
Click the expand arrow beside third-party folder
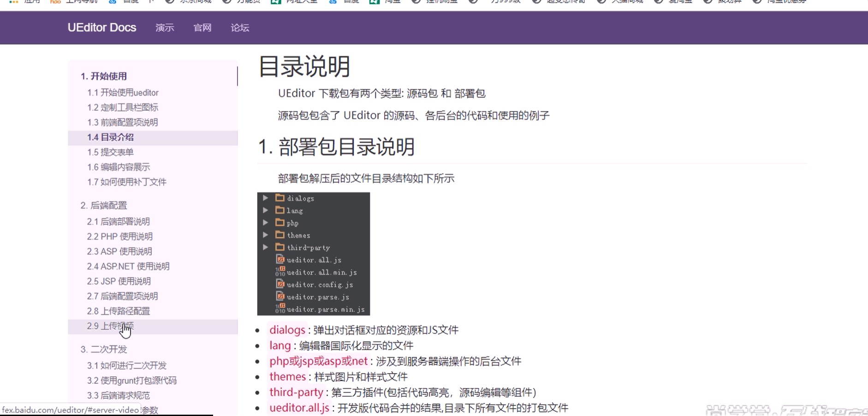[266, 247]
